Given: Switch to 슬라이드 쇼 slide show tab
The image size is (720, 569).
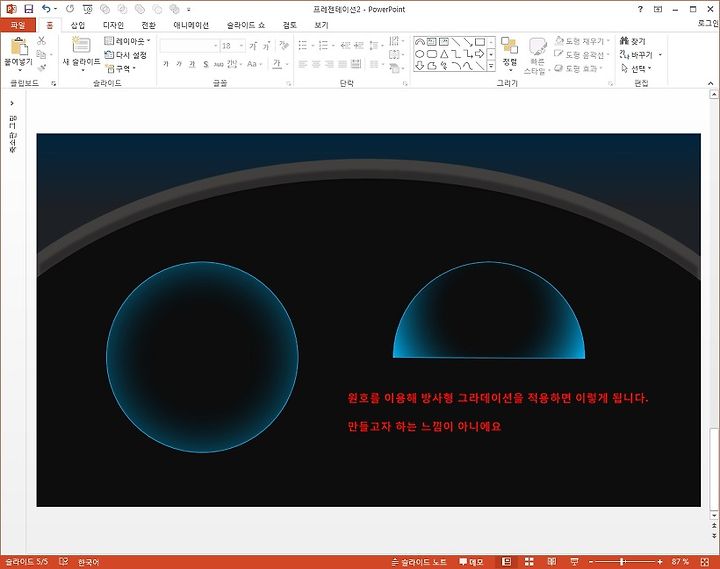Looking at the screenshot, I should (246, 25).
